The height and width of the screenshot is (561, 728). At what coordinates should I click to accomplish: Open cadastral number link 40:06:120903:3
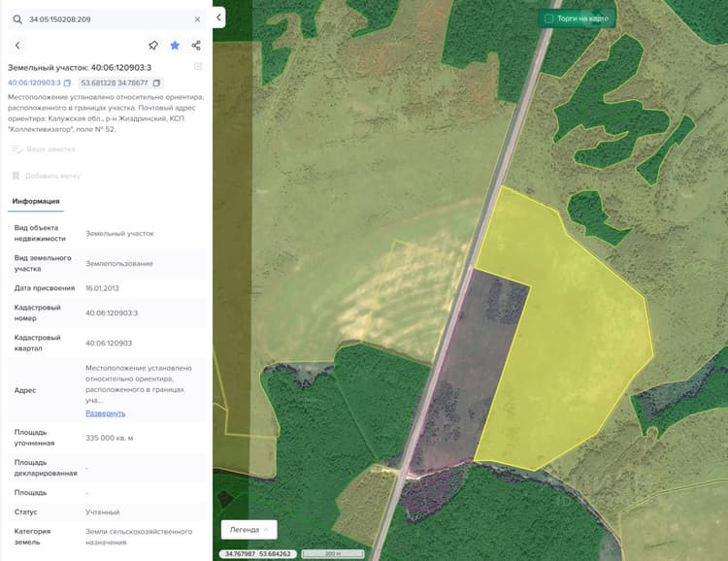pos(34,82)
